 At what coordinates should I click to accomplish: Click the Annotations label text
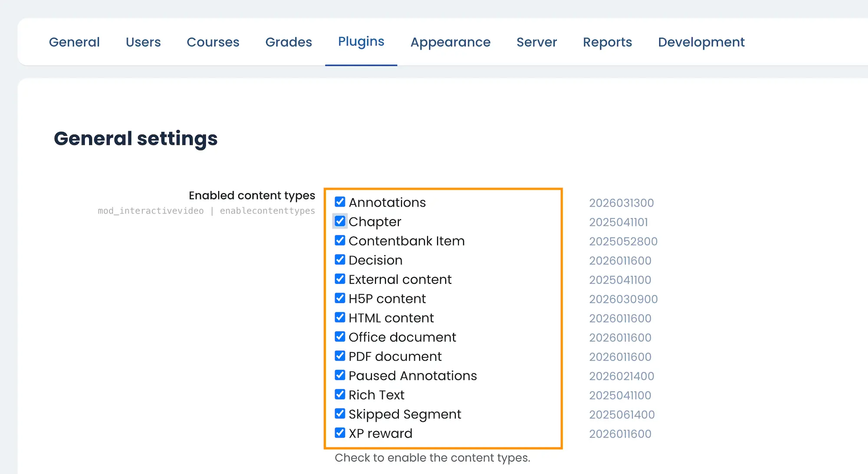coord(387,202)
